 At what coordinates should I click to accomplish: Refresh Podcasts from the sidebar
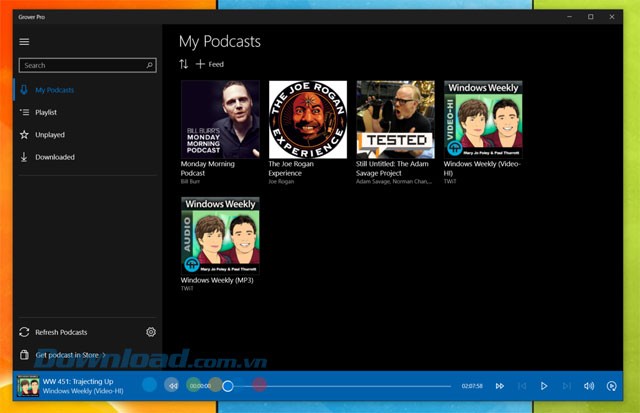click(60, 332)
